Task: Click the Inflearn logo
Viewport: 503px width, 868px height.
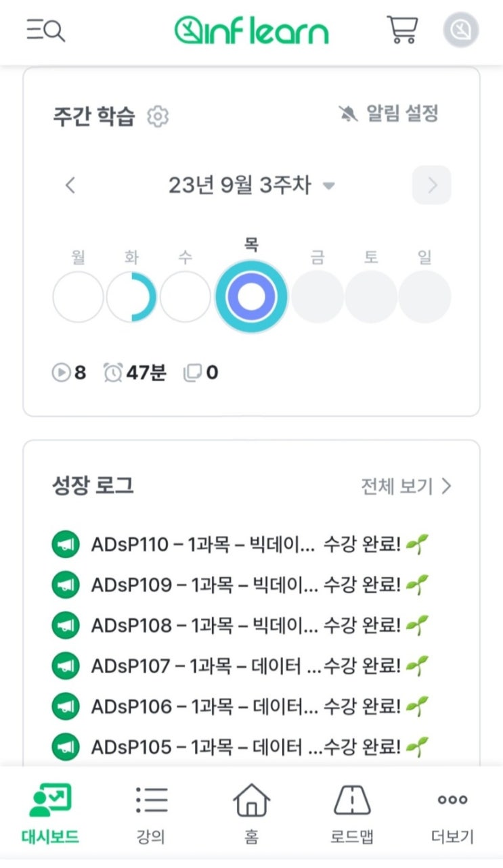Action: [251, 31]
